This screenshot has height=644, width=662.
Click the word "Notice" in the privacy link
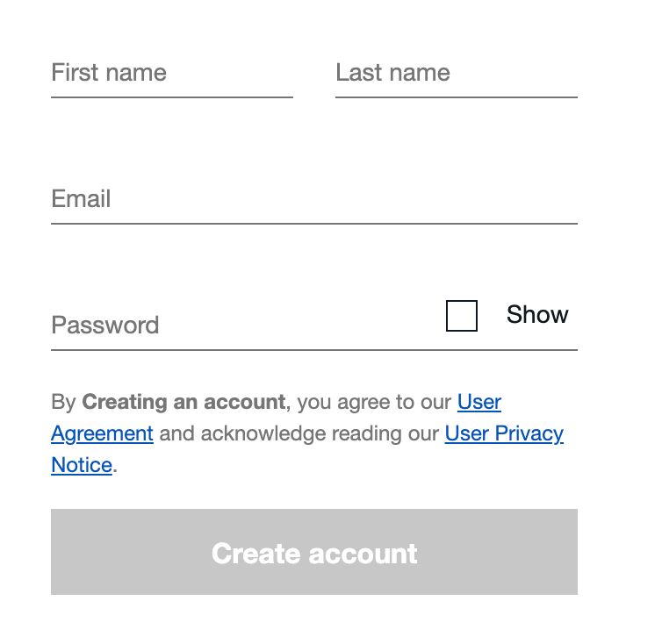point(82,465)
